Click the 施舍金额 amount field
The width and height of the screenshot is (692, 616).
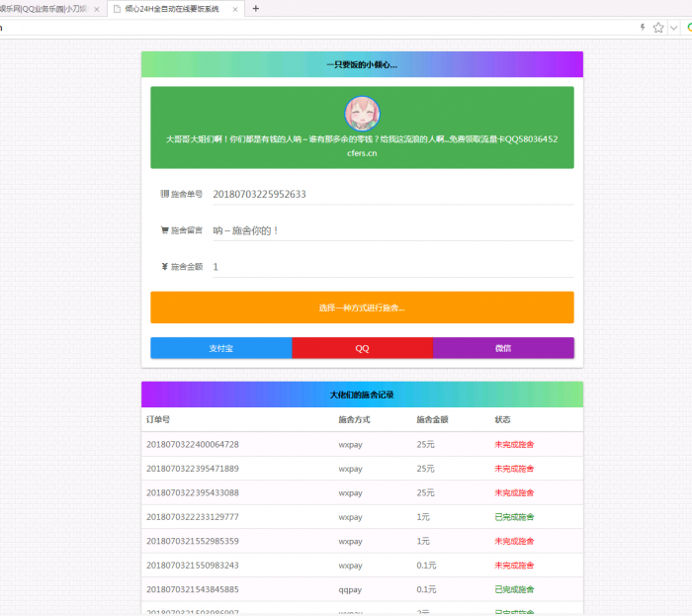coord(391,267)
